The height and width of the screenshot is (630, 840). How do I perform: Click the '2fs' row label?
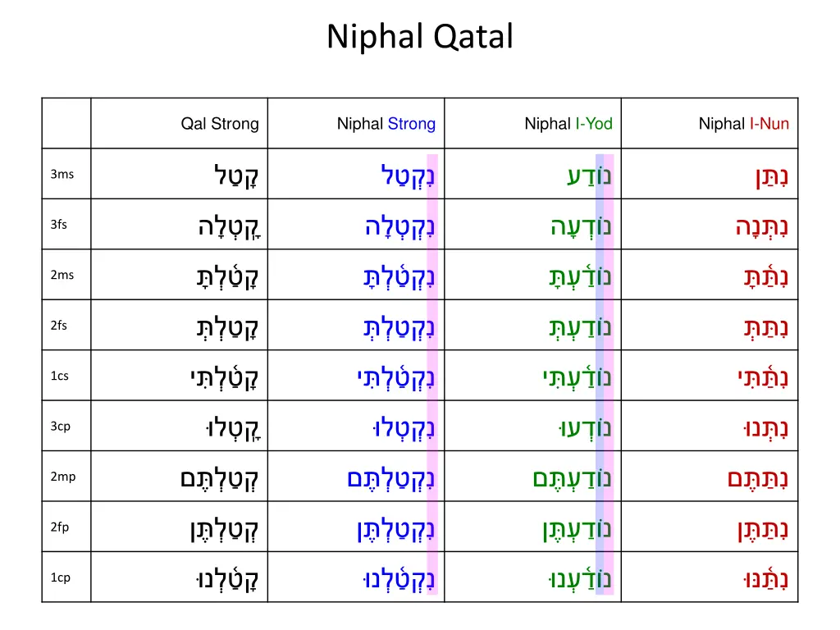pos(59,326)
